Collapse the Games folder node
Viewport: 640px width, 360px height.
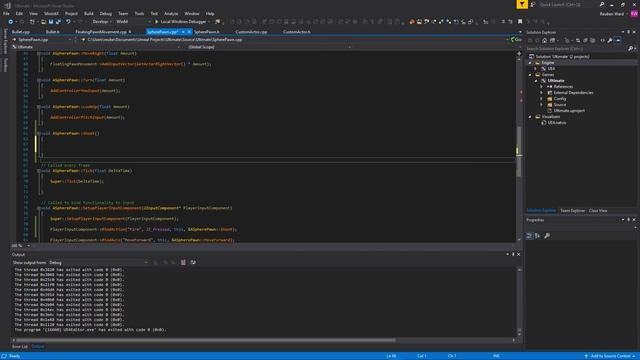530,75
